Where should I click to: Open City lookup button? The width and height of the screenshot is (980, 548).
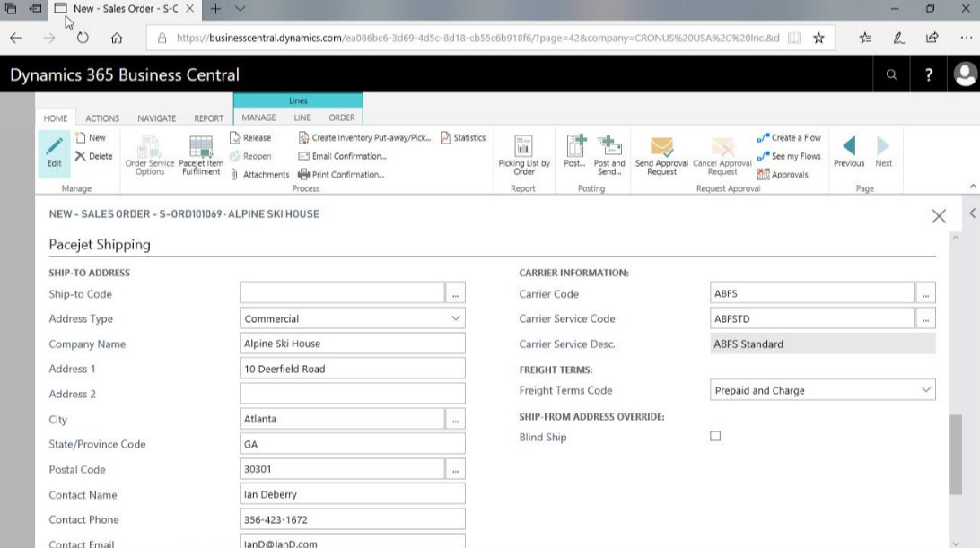pyautogui.click(x=456, y=419)
